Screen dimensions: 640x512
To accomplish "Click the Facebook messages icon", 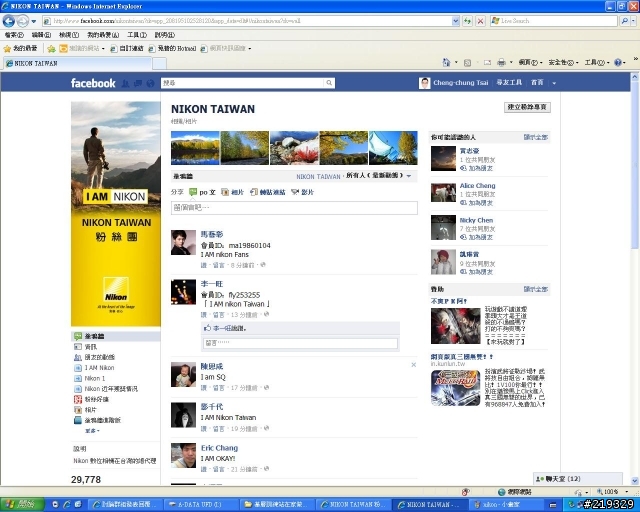I will 138,83.
